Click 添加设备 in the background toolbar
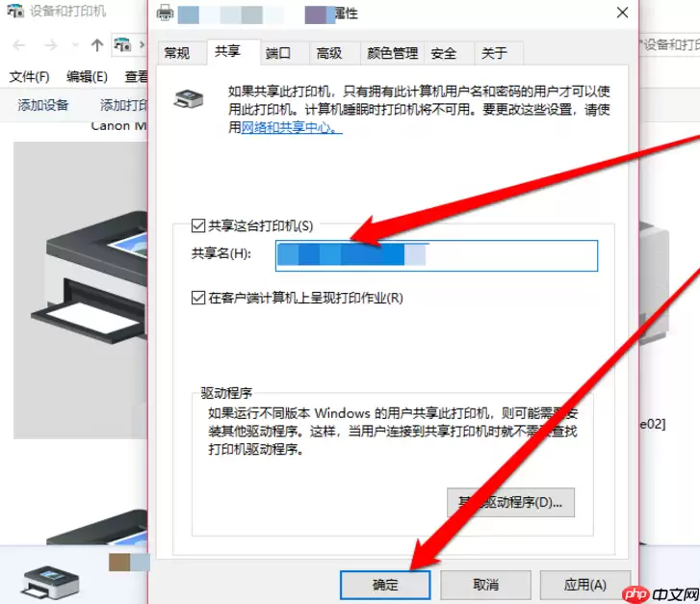The height and width of the screenshot is (604, 700). tap(43, 105)
